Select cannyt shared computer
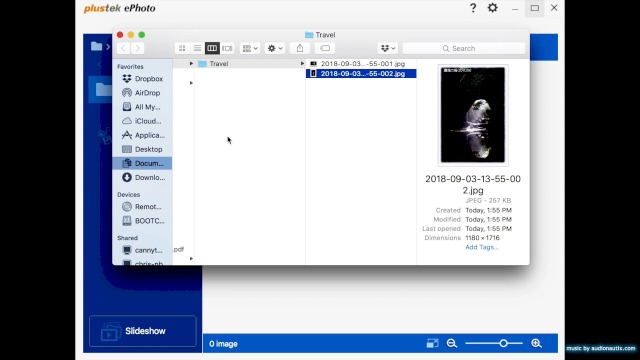The height and width of the screenshot is (360, 640). click(142, 250)
